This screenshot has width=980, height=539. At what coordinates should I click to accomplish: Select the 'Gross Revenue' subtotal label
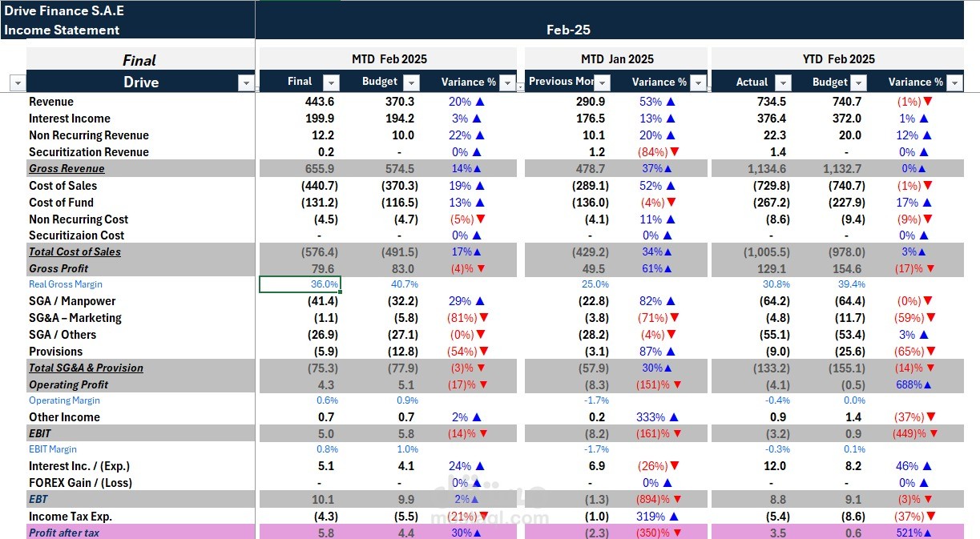tap(67, 169)
